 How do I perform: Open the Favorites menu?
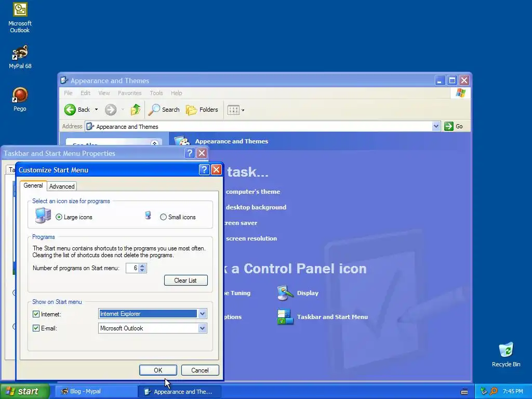pos(129,93)
